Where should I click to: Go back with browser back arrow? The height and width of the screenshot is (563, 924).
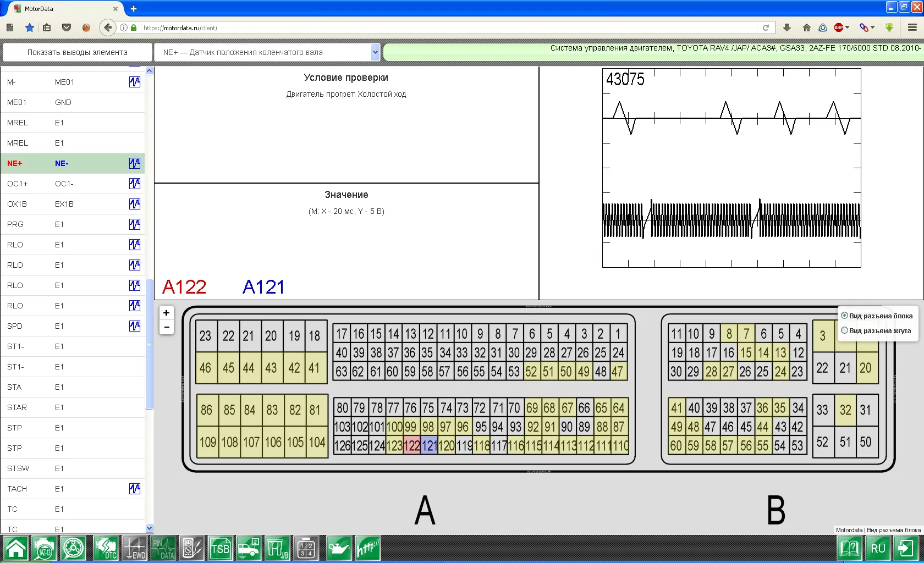108,27
